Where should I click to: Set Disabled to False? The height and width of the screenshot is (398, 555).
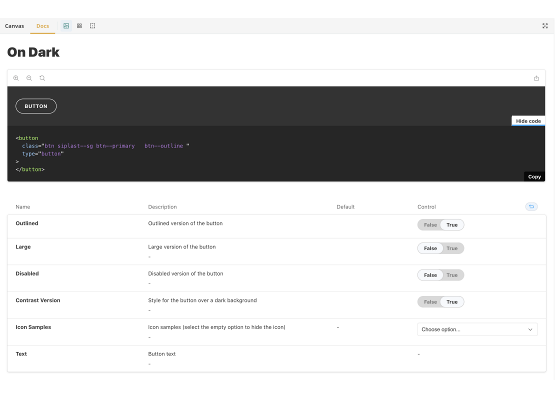[430, 275]
